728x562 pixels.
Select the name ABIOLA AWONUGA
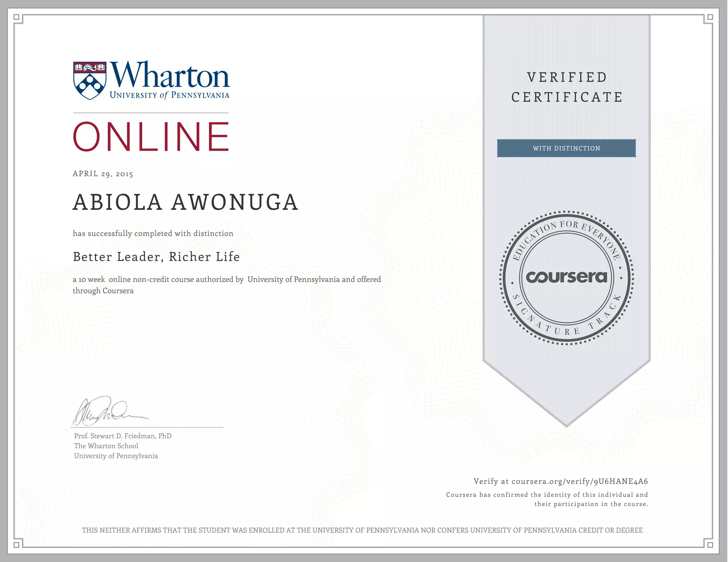[x=185, y=202]
